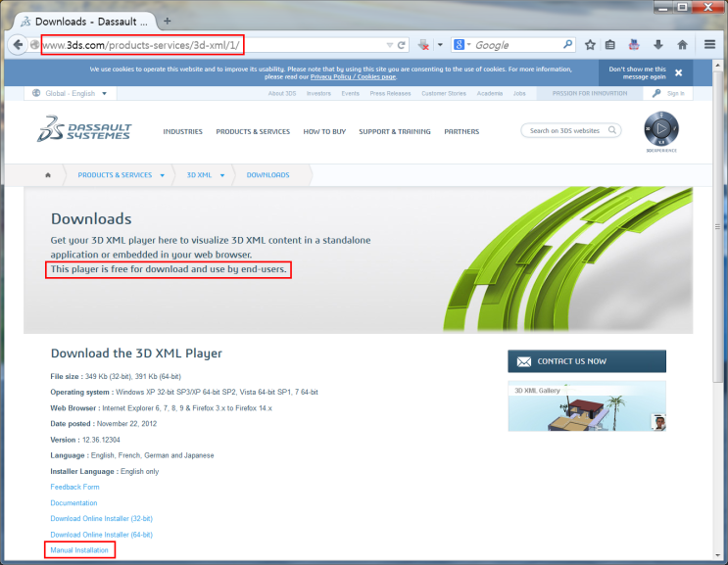This screenshot has width=728, height=565.
Task: Click the 3D XML breadcrumb label
Action: coord(199,175)
